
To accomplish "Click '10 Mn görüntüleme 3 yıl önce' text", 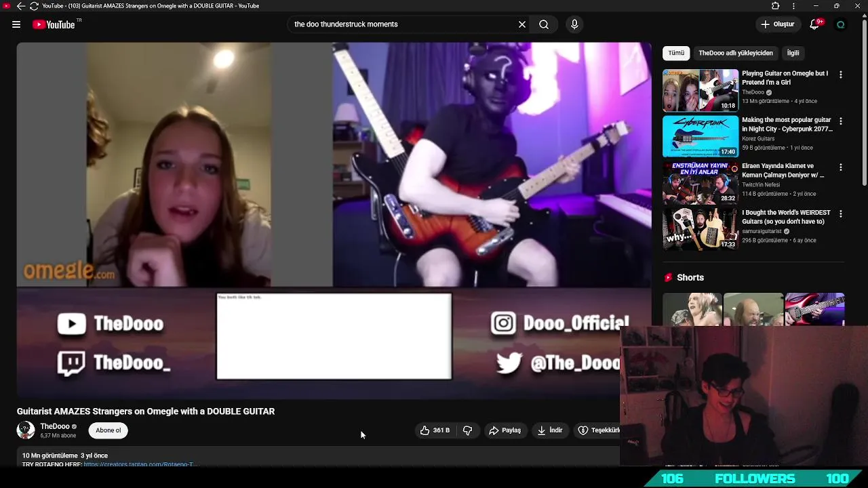I will pos(65,455).
